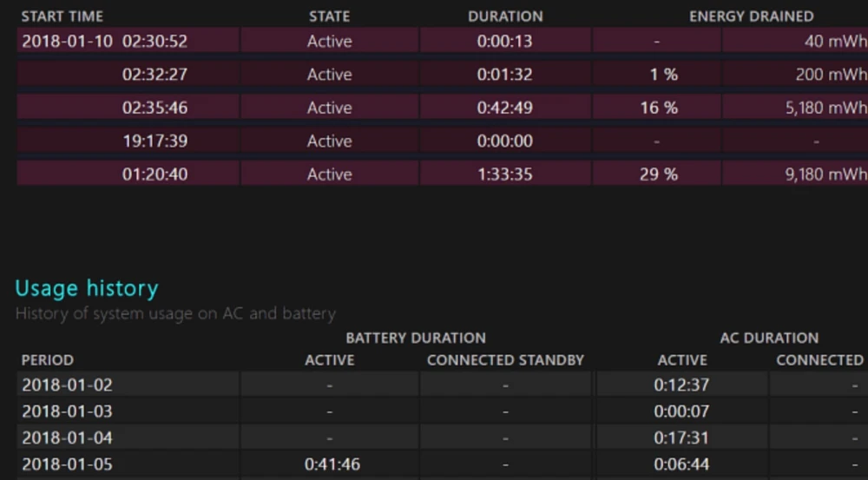Click the 29 % energy drained cell
The image size is (868, 480).
coord(658,174)
